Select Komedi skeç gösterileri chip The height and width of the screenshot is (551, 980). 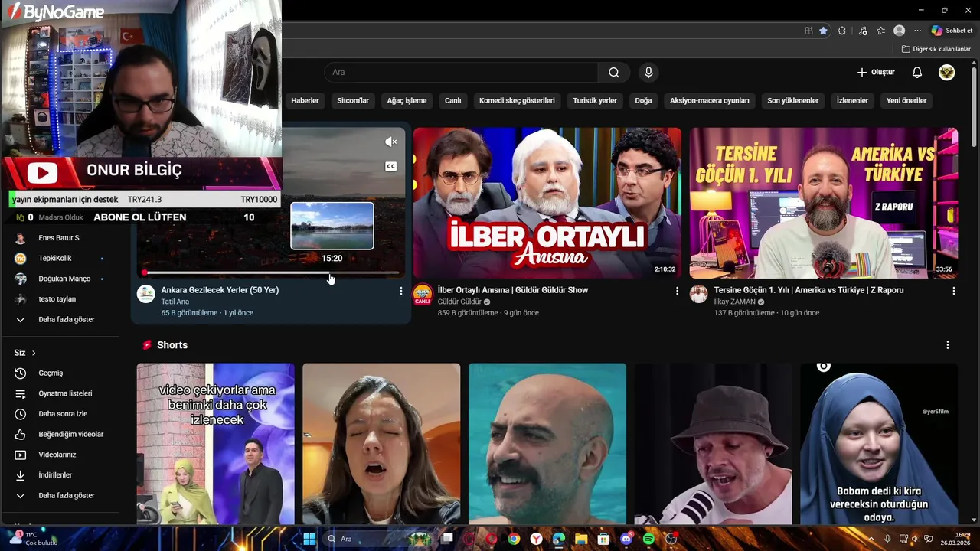pyautogui.click(x=517, y=100)
